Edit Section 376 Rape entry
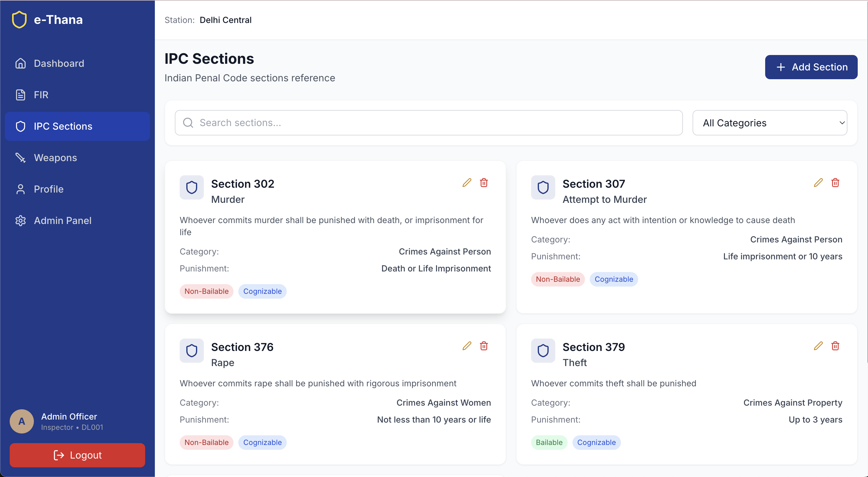This screenshot has height=477, width=868. [x=467, y=346]
